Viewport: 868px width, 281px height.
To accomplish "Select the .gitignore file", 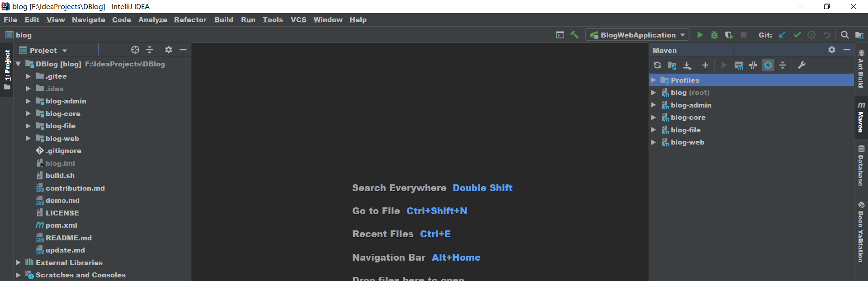I will tap(63, 151).
